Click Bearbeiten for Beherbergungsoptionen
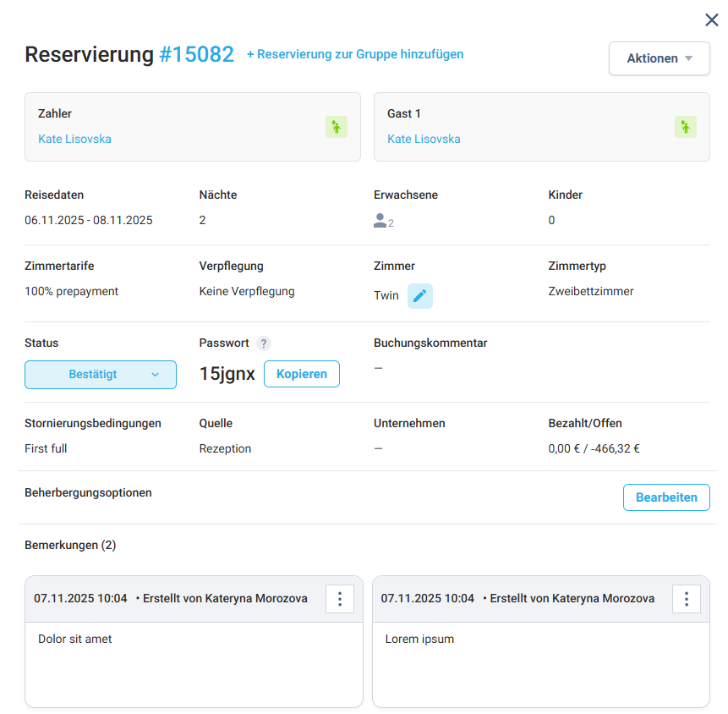The width and height of the screenshot is (728, 714). click(666, 497)
